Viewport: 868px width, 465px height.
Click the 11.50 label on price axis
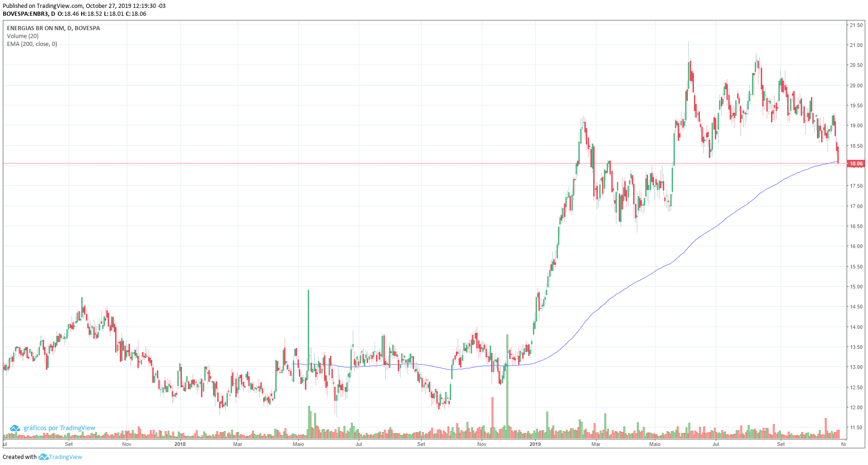pyautogui.click(x=856, y=427)
